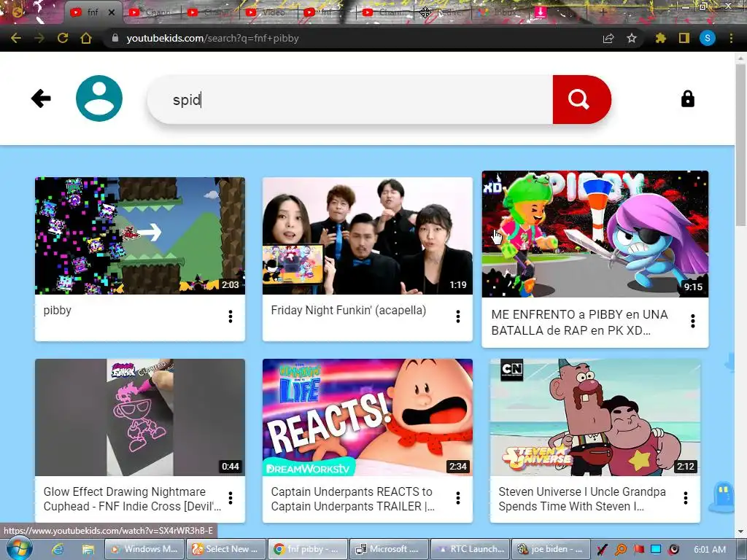Open the Chrome extensions puzzle icon

660,38
